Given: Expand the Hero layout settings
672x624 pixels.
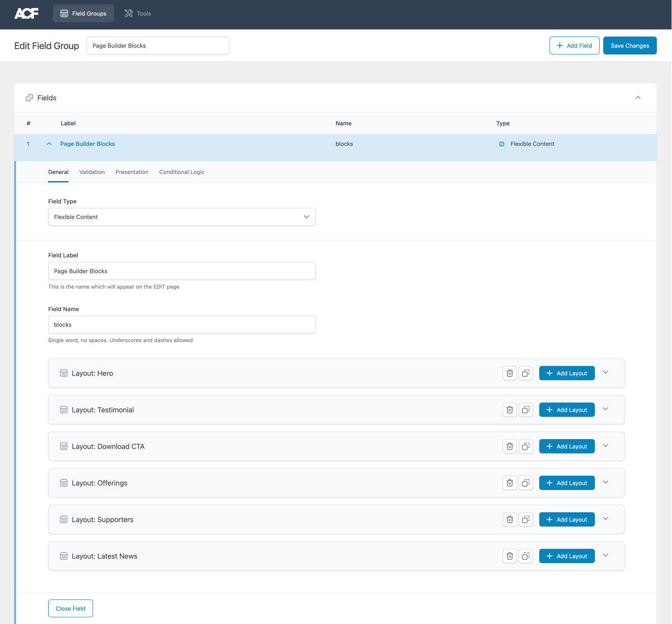Looking at the screenshot, I should (x=606, y=372).
